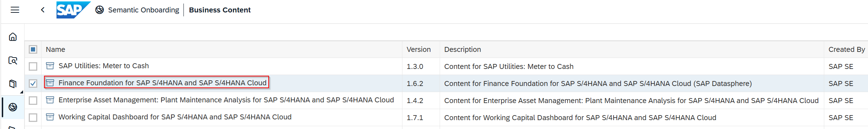868x129 pixels.
Task: Open Working Capital Dashboard package
Action: (x=175, y=117)
